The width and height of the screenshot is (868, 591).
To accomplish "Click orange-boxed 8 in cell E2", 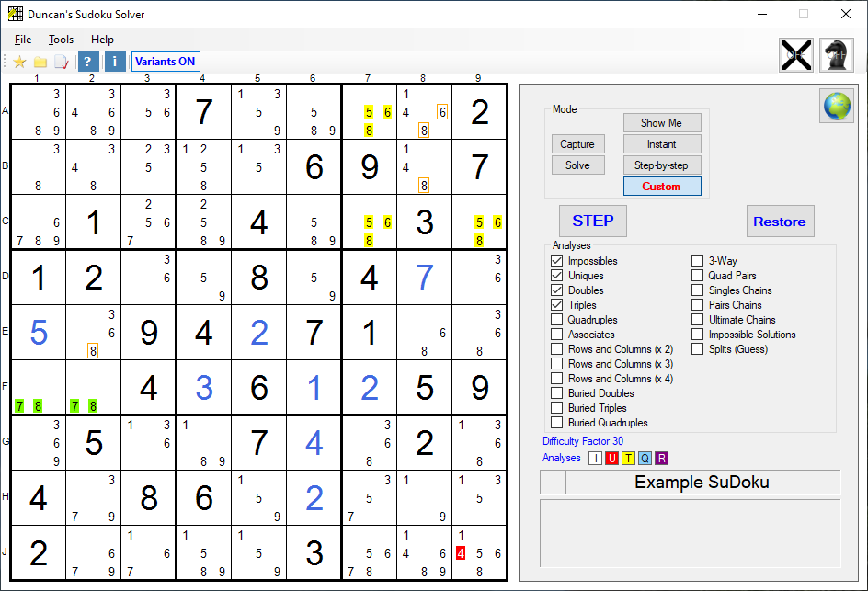I will pos(93,351).
